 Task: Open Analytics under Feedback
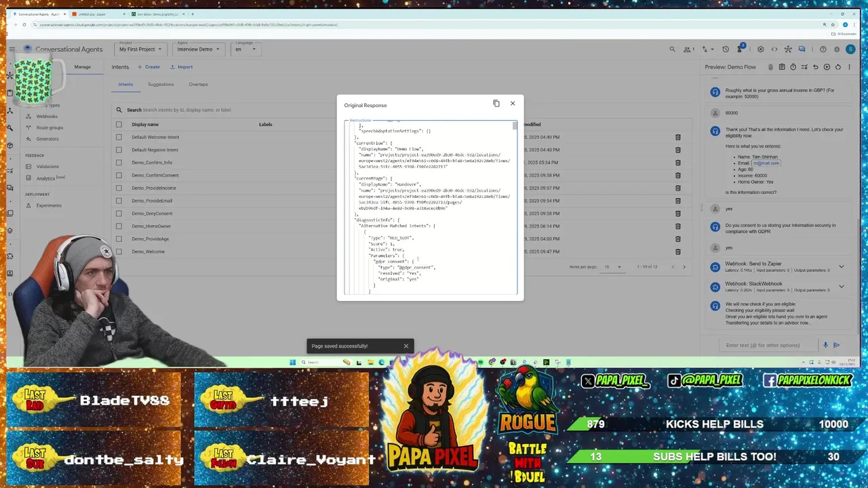pyautogui.click(x=45, y=178)
